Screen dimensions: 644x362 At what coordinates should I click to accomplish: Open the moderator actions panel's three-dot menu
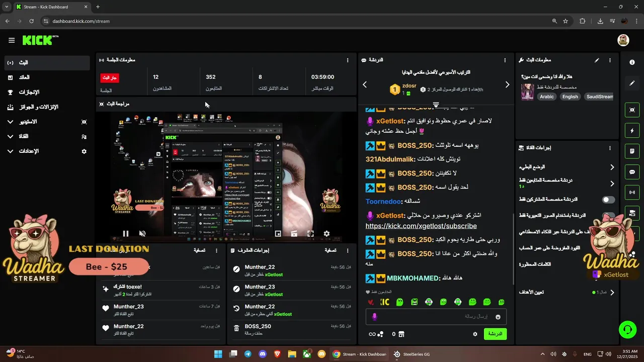tap(347, 250)
